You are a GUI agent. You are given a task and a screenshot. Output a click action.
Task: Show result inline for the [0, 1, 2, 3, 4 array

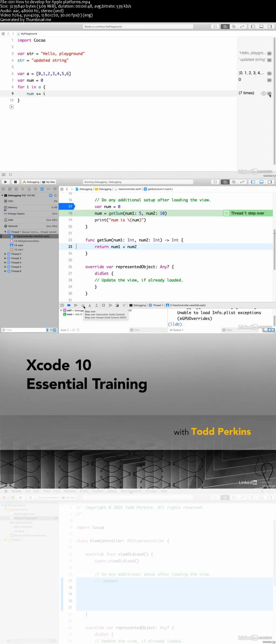[269, 73]
